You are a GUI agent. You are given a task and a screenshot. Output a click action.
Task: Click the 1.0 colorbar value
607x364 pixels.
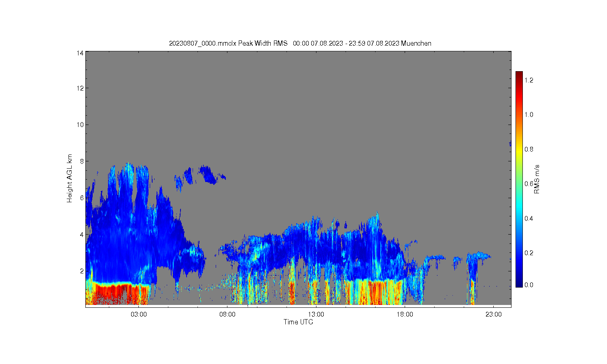tap(529, 114)
